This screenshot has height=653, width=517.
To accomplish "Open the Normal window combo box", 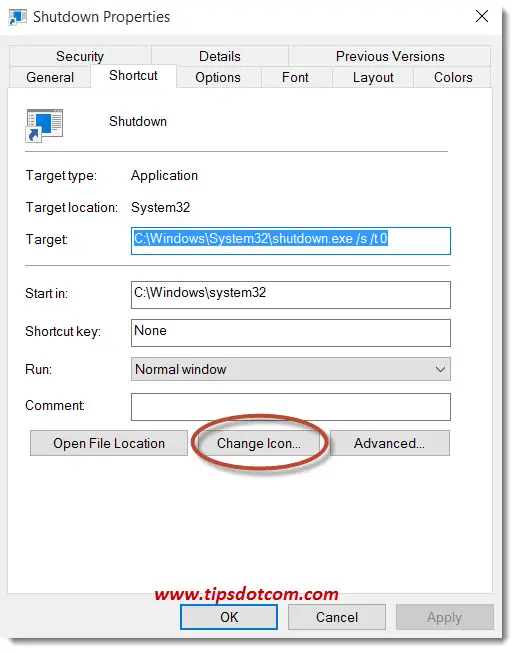I will click(x=290, y=369).
